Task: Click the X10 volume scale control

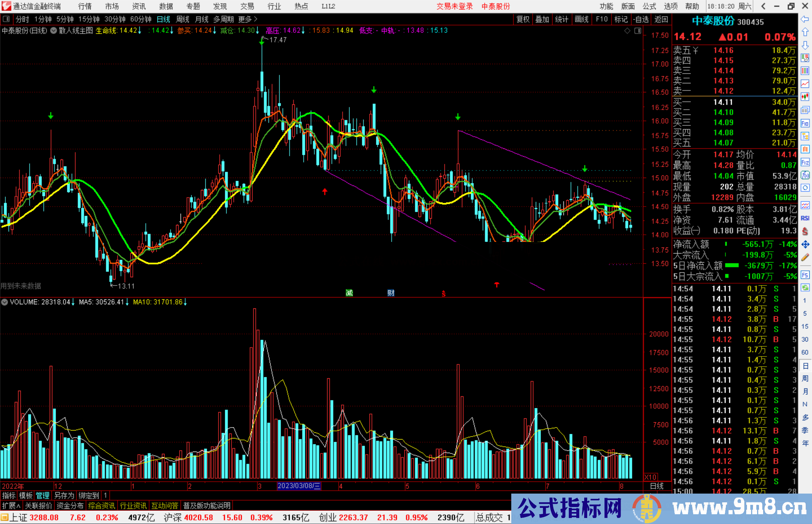Action: [x=651, y=477]
